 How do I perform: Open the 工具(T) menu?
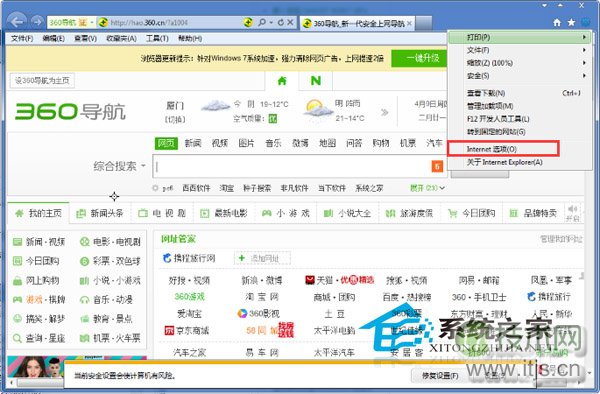[157, 39]
